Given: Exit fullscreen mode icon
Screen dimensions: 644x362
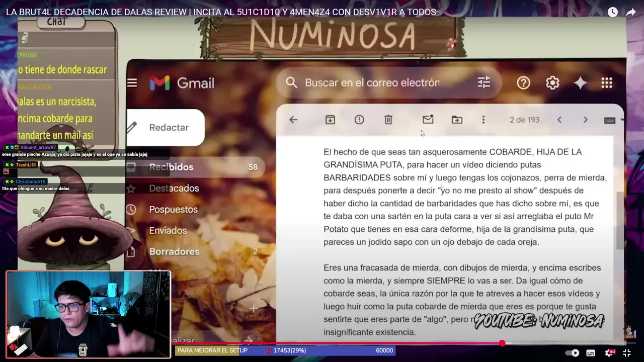Looking at the screenshot, I should (x=627, y=353).
